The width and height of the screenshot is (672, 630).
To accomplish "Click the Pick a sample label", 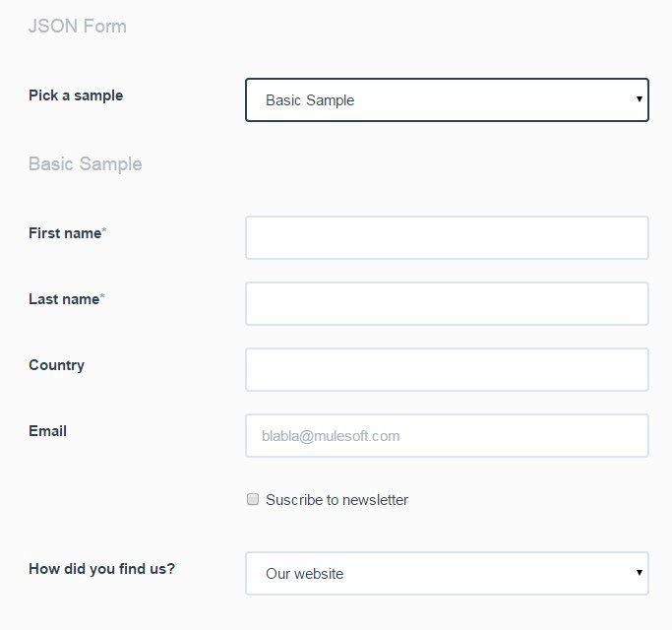I will (x=76, y=95).
